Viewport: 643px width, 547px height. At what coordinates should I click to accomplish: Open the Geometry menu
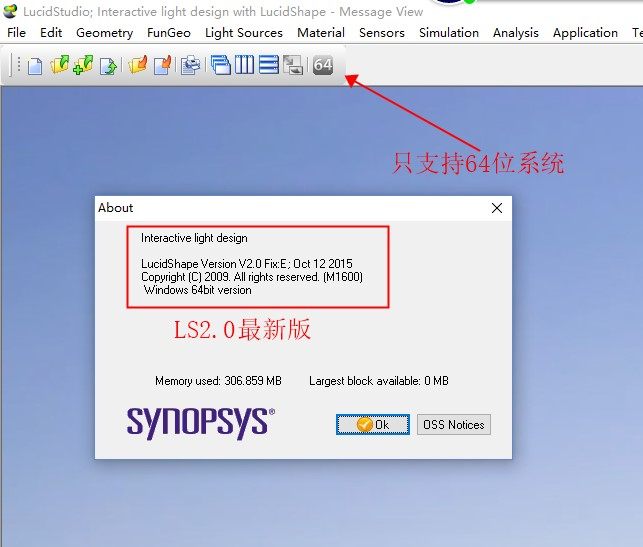pyautogui.click(x=104, y=32)
